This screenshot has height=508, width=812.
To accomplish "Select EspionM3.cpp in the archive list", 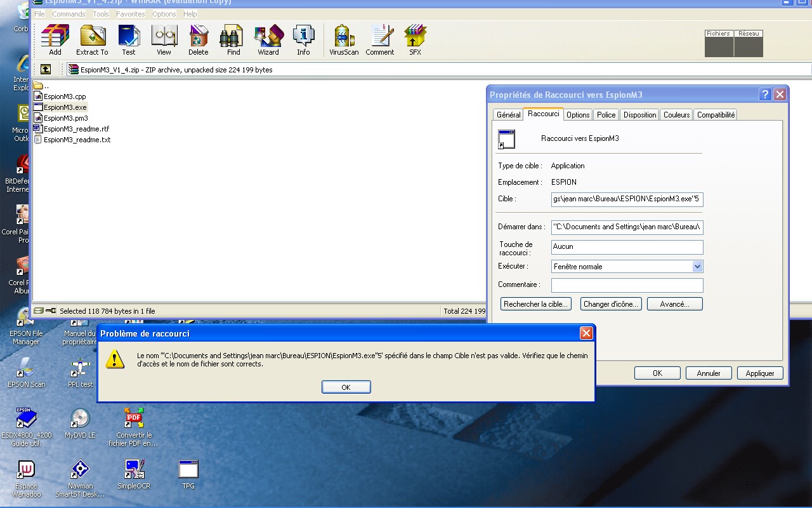I will click(60, 97).
